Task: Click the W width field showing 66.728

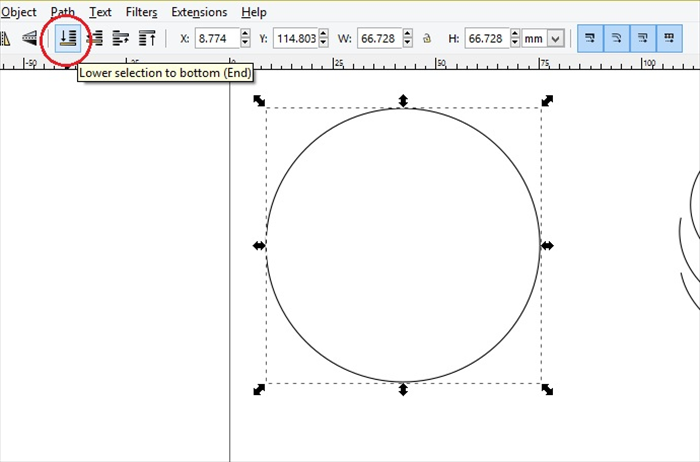Action: pyautogui.click(x=379, y=39)
